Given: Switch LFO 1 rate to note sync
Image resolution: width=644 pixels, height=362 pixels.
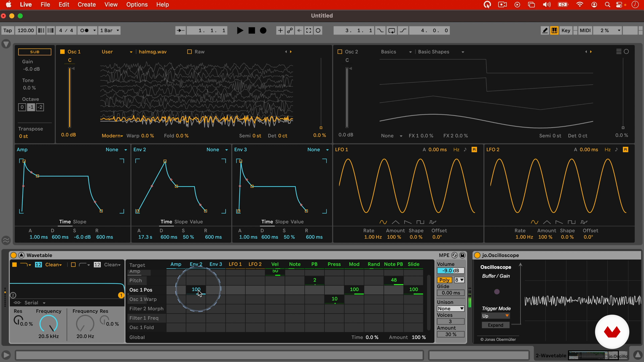Looking at the screenshot, I should [x=465, y=150].
